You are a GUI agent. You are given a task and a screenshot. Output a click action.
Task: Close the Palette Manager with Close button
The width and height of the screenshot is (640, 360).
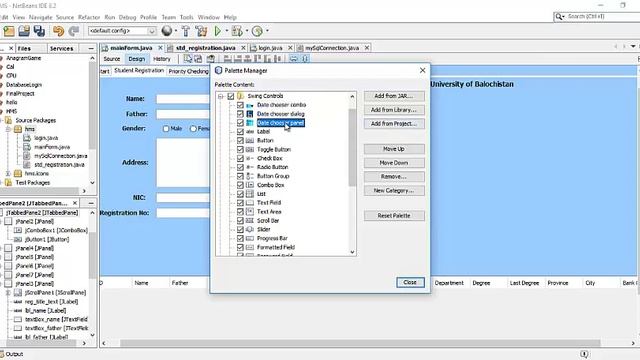[410, 282]
